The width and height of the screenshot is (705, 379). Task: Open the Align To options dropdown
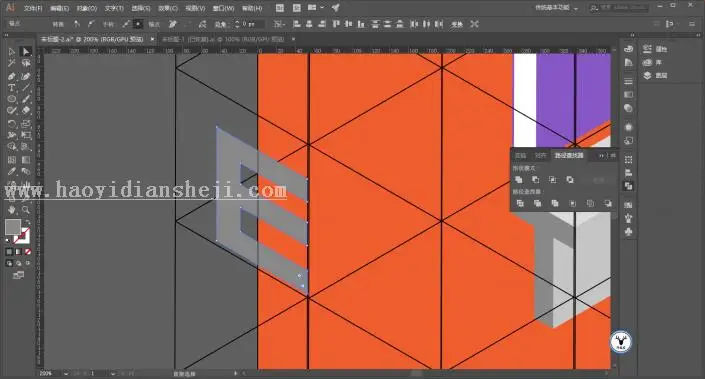pyautogui.click(x=279, y=24)
